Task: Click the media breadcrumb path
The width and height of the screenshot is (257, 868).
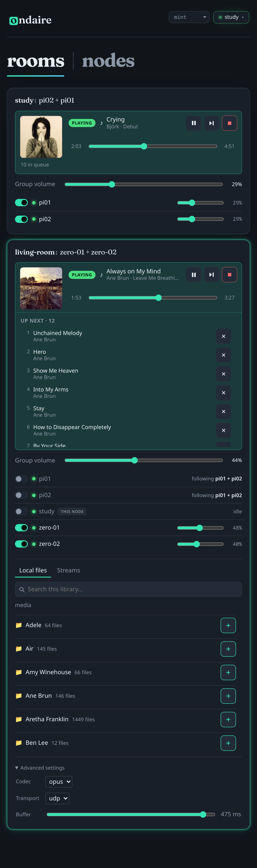Action: tap(23, 605)
